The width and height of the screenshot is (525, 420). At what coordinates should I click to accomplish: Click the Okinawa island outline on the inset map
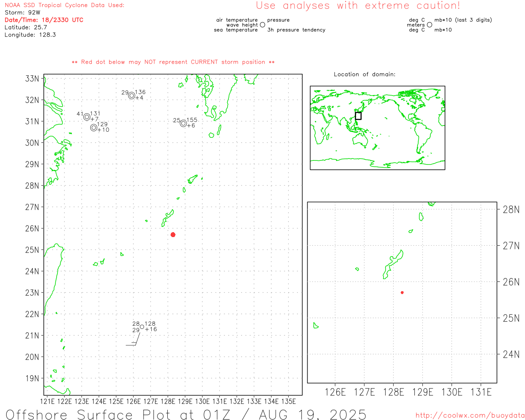[393, 264]
